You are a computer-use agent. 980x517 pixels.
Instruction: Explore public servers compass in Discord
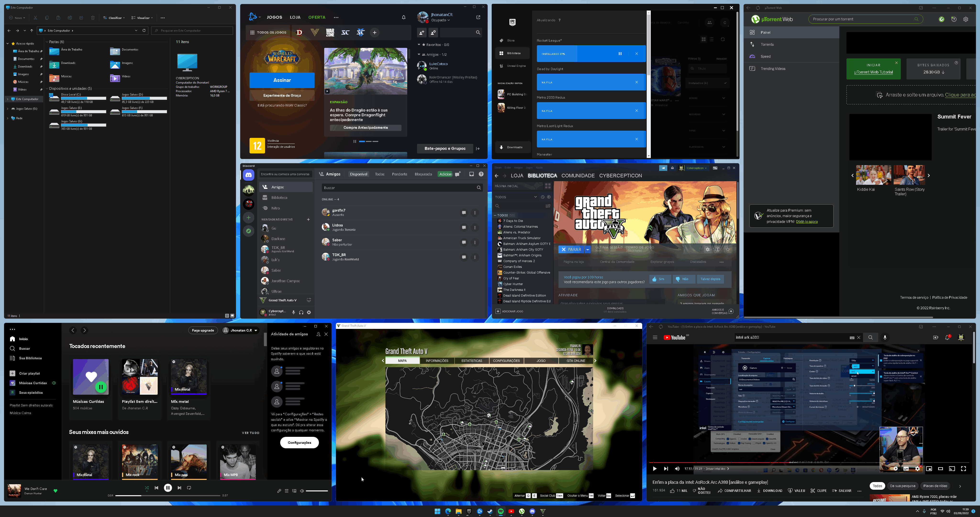[x=248, y=231]
